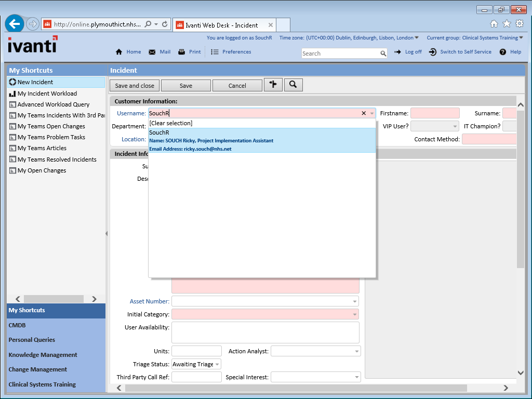532x399 pixels.
Task: Open the browser home page icon
Action: 494,24
